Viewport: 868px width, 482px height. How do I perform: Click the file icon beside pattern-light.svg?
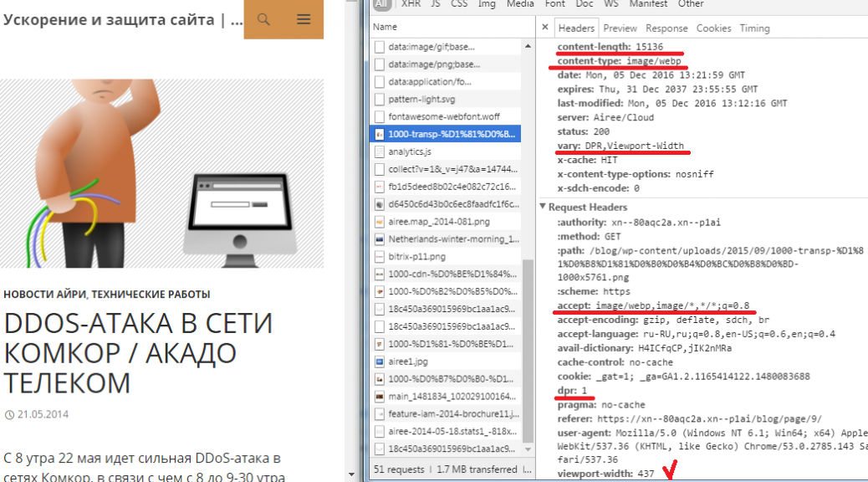tap(380, 99)
